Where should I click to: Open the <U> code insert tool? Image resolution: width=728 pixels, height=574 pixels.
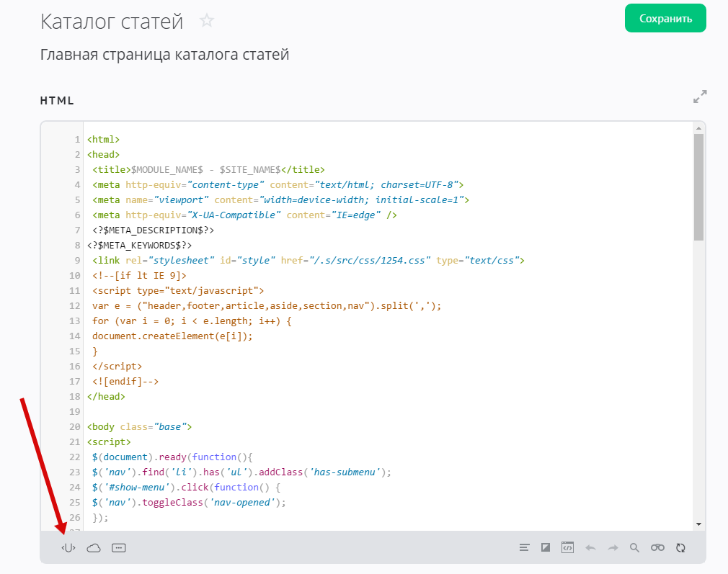click(68, 548)
